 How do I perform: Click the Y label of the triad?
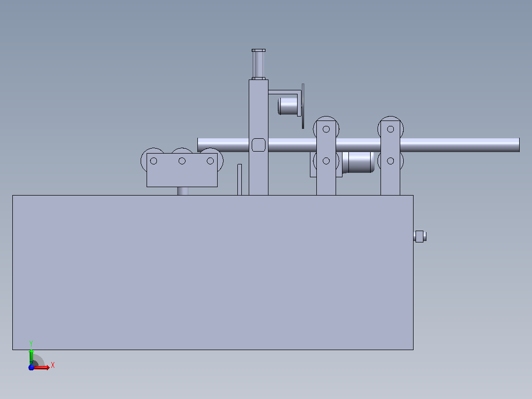[x=31, y=344]
